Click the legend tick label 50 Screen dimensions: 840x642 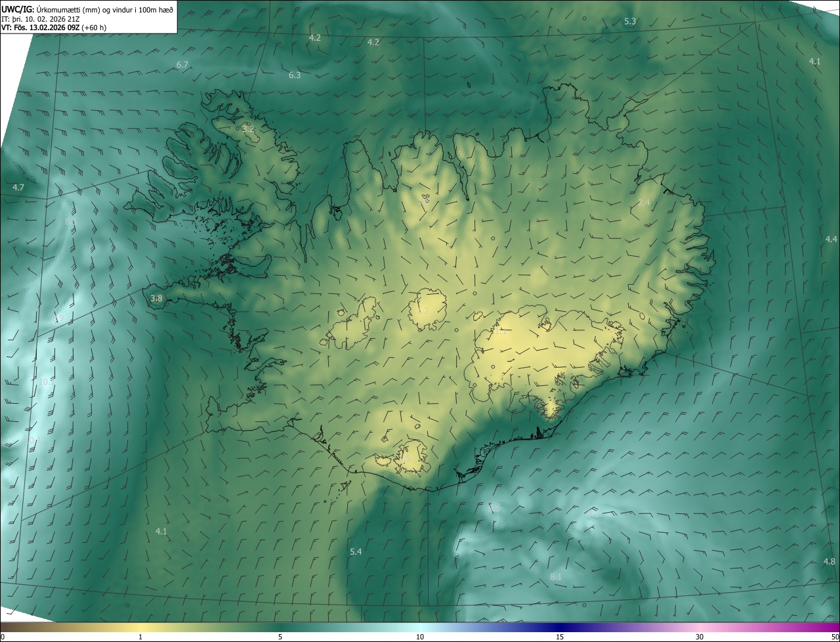tap(835, 637)
